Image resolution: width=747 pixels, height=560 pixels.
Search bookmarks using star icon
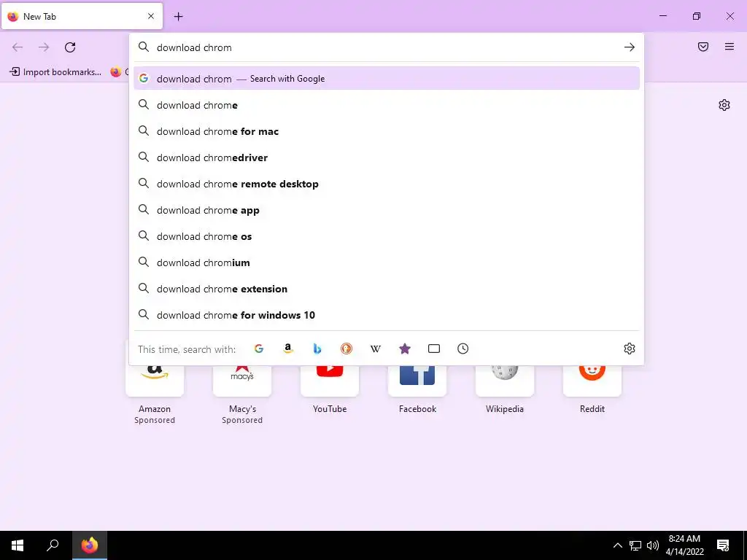tap(404, 349)
